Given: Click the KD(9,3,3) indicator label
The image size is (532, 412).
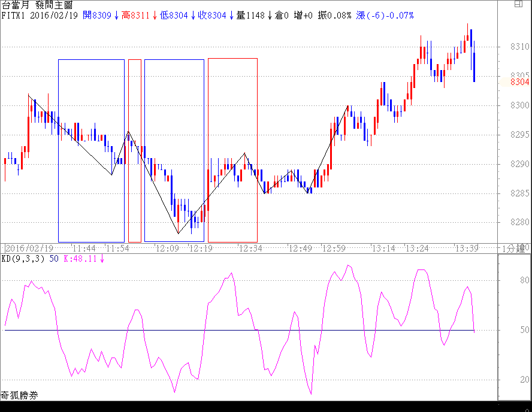Looking at the screenshot, I should click(x=23, y=259).
